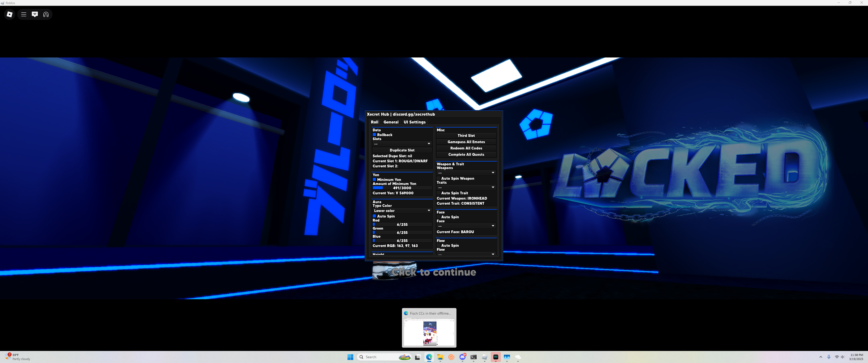
Task: Expand the Traits dropdown
Action: (x=466, y=187)
